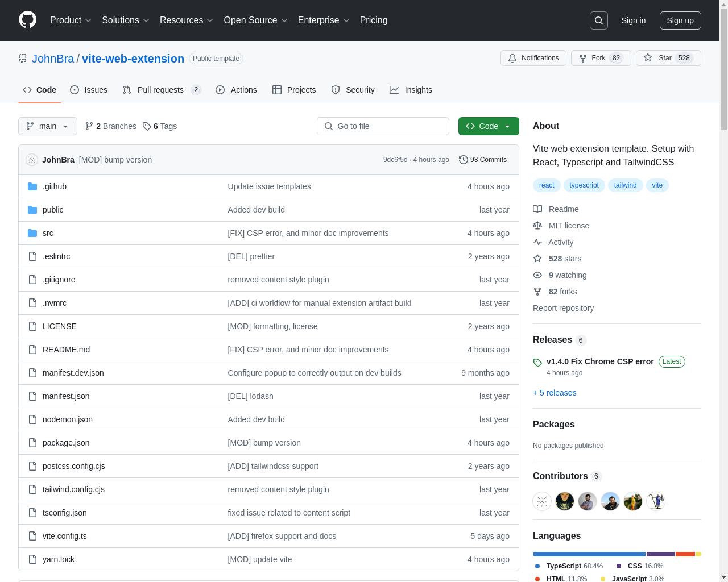
Task: Open the yarn.lock file
Action: coord(59,559)
